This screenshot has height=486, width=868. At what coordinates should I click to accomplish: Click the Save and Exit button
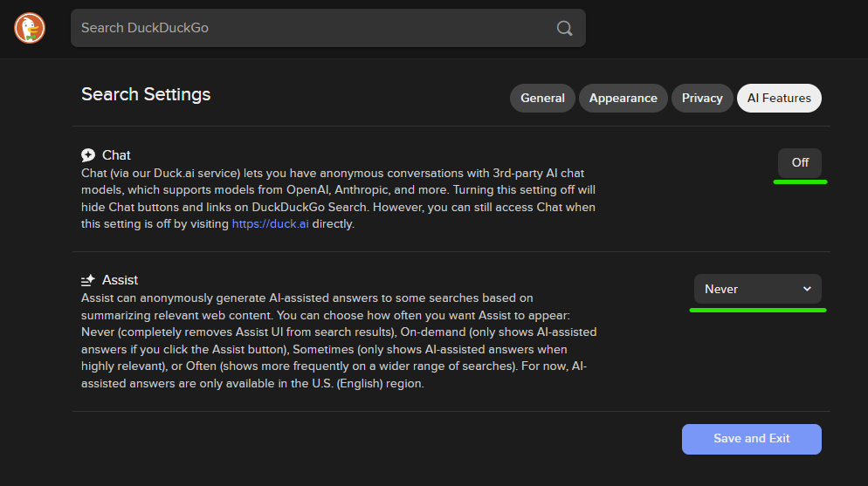point(751,439)
